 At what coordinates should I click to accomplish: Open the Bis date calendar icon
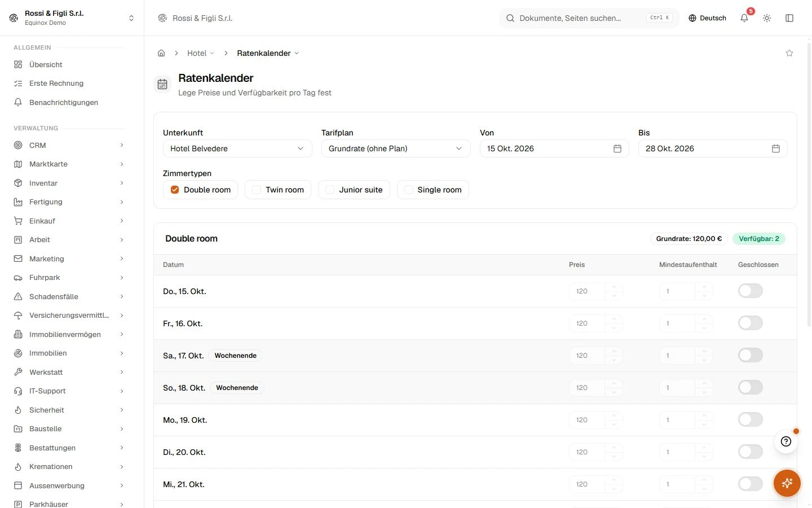click(776, 148)
